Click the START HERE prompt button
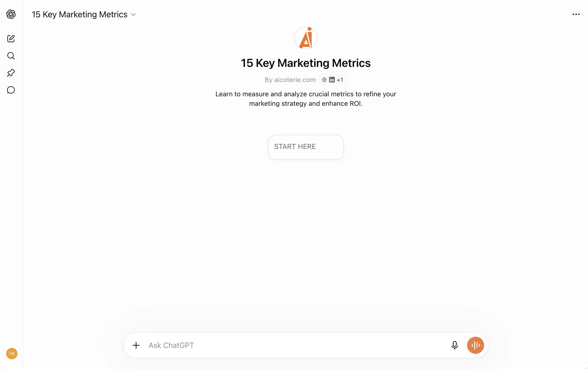This screenshot has width=588, height=369. click(306, 147)
